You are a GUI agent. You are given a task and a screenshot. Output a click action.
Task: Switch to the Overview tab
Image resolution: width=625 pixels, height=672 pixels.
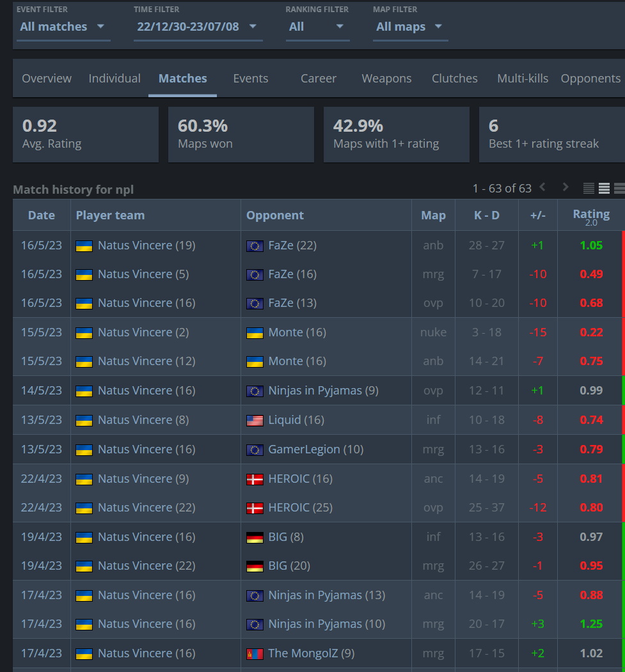47,79
